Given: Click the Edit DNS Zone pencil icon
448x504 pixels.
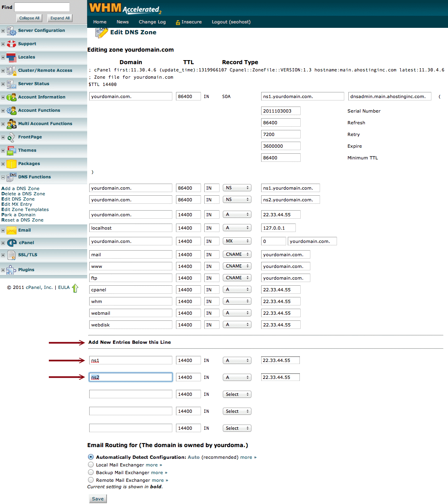Looking at the screenshot, I should pos(101,33).
